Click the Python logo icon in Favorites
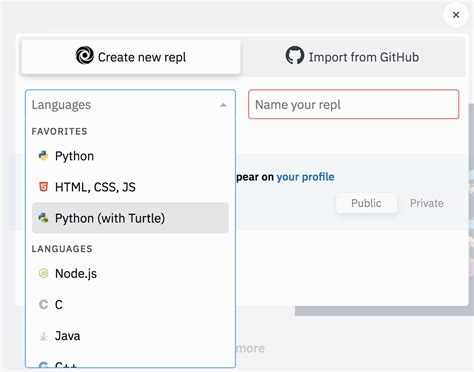The width and height of the screenshot is (474, 372). tap(43, 156)
